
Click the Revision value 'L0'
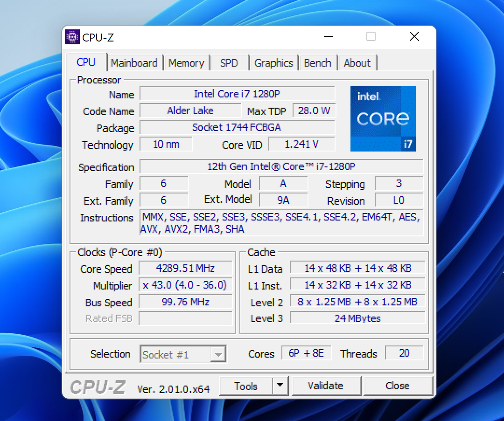(399, 200)
